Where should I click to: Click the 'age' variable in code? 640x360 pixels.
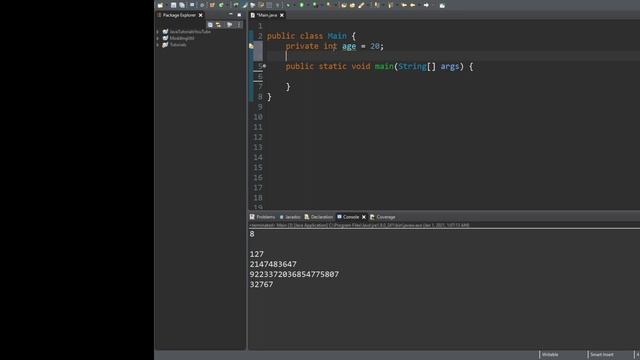tap(349, 46)
